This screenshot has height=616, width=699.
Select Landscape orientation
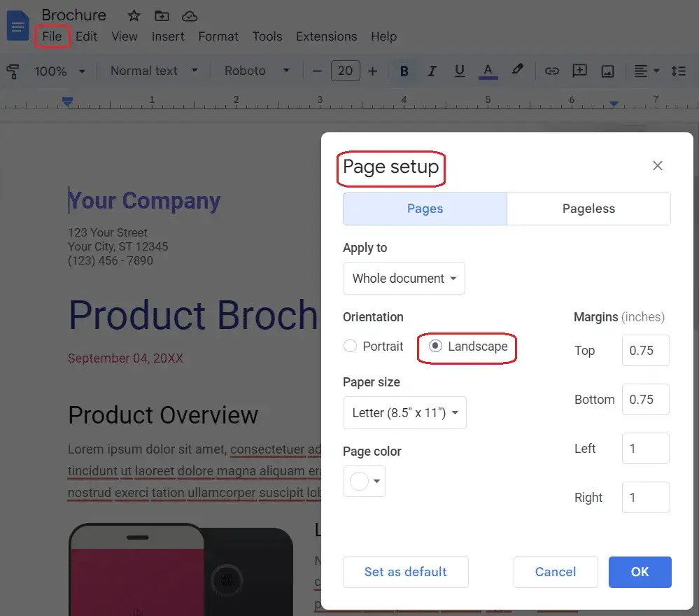435,346
